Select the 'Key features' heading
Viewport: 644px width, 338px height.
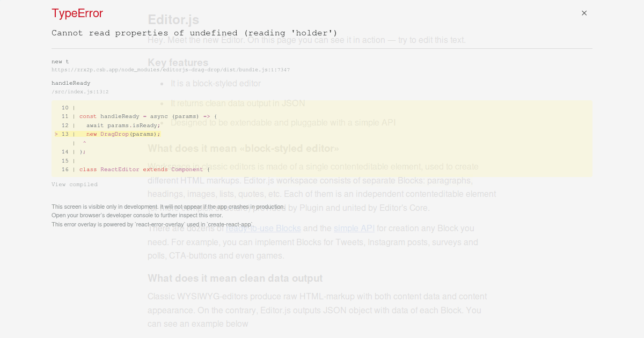[178, 62]
